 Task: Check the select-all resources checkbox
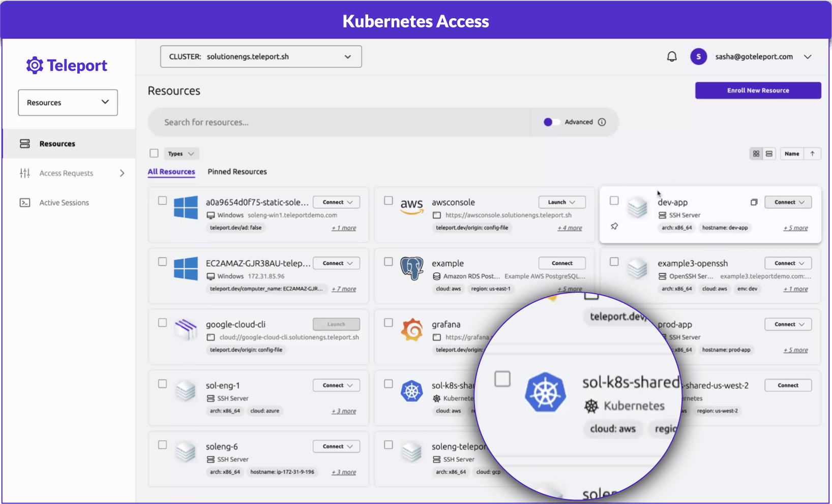pyautogui.click(x=154, y=153)
